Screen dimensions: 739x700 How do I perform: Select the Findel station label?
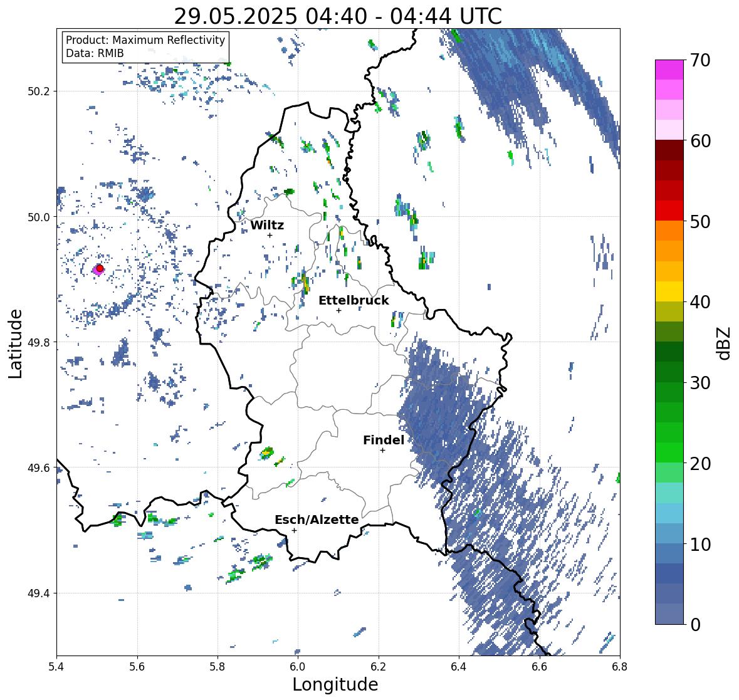point(384,440)
